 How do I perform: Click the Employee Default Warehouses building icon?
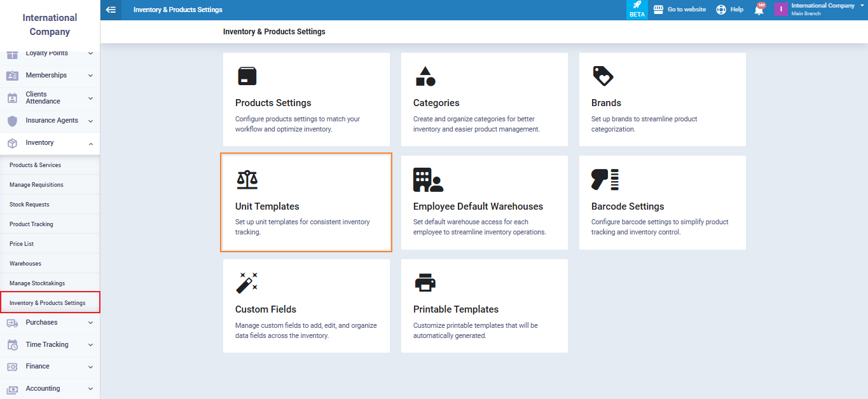[428, 180]
